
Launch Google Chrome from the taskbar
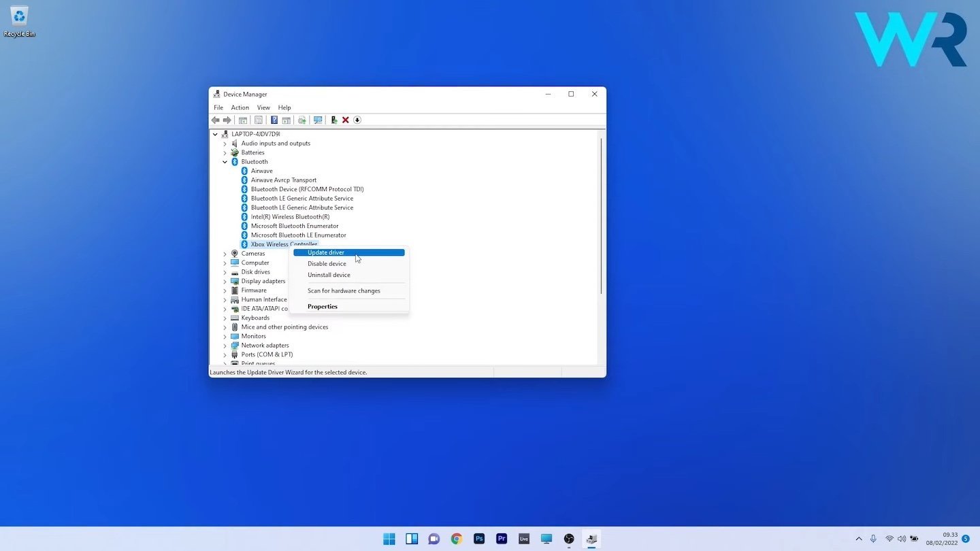coord(457,539)
